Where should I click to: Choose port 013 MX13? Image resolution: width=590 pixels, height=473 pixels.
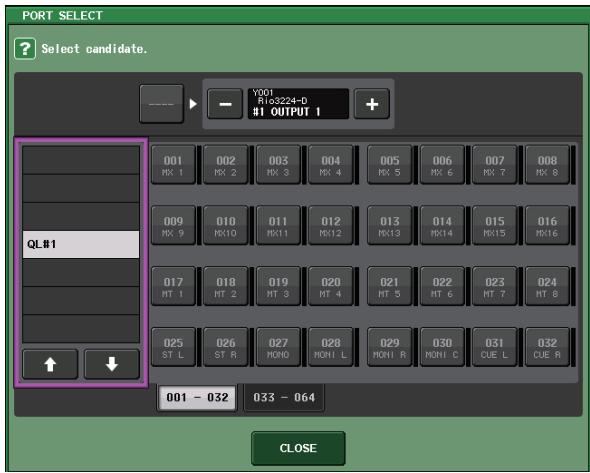[x=389, y=225]
